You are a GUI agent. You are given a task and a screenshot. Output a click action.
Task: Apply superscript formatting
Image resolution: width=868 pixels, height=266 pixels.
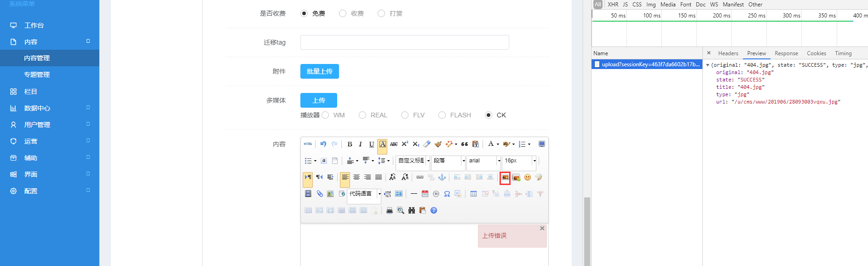(405, 144)
